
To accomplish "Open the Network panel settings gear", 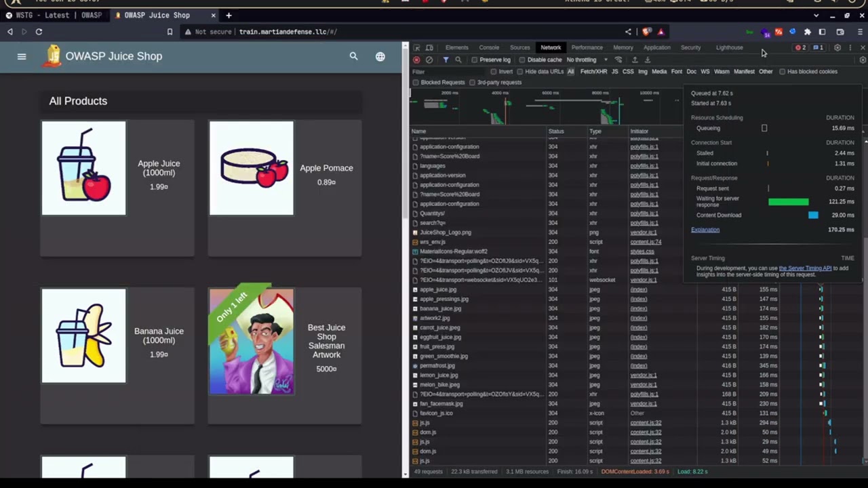I will pyautogui.click(x=863, y=60).
